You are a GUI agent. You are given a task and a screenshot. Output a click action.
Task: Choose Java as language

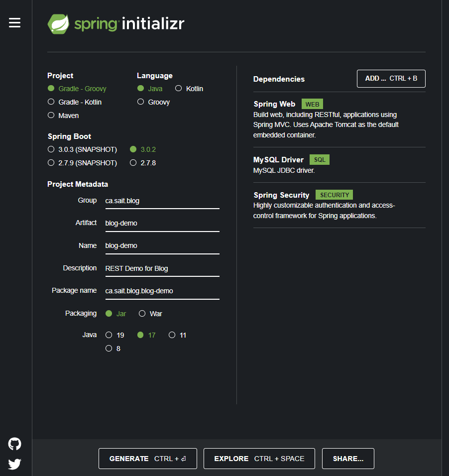(x=150, y=89)
